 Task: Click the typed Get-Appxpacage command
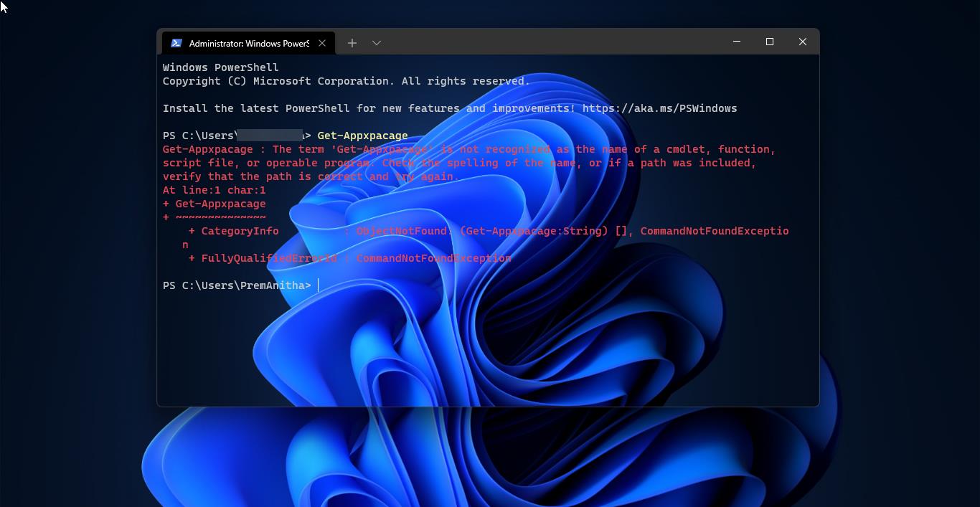click(x=363, y=135)
